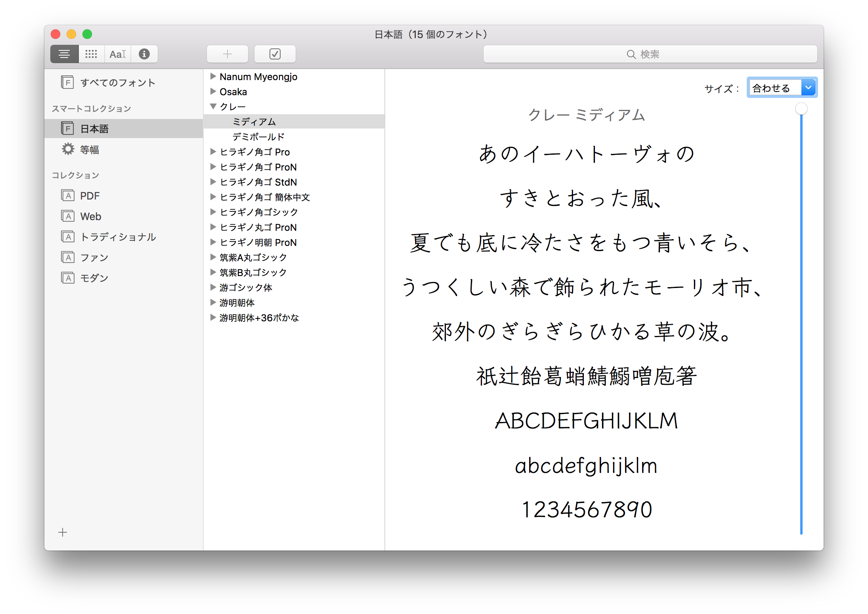Select the Web collection label
This screenshot has height=614, width=868.
[x=91, y=216]
